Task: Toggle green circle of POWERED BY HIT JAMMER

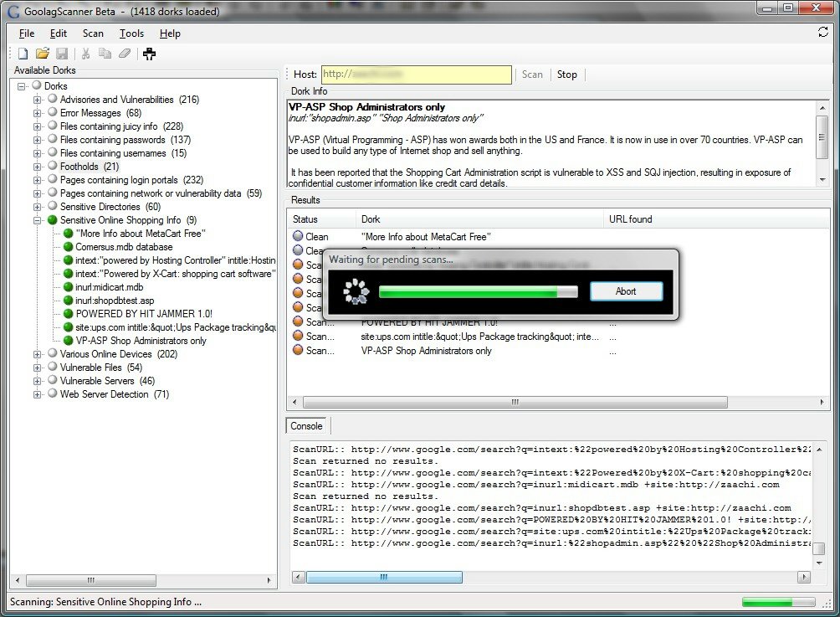Action: pyautogui.click(x=68, y=314)
